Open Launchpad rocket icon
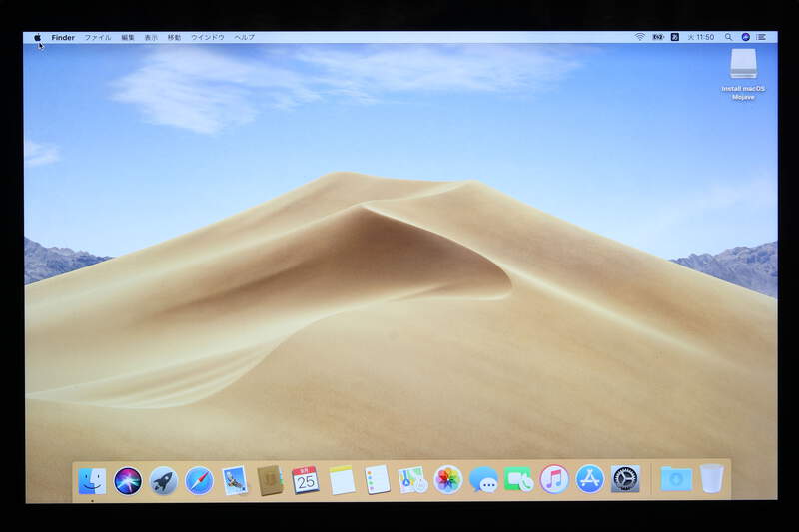 coord(163,480)
